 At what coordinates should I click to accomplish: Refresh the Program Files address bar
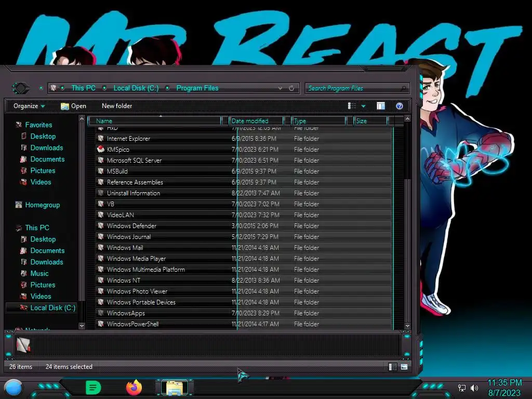pyautogui.click(x=291, y=88)
